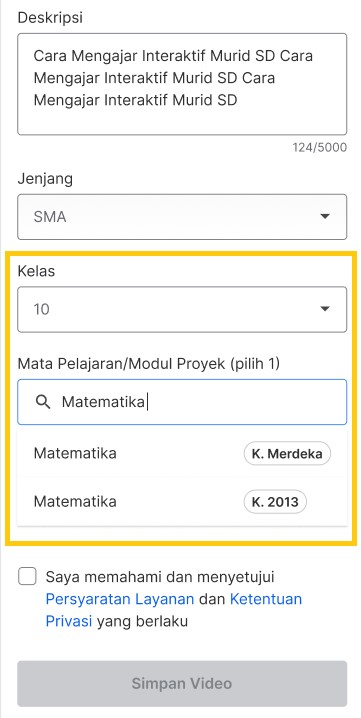This screenshot has width=361, height=718.
Task: Click the Kelas dropdown arrow icon
Action: click(325, 309)
